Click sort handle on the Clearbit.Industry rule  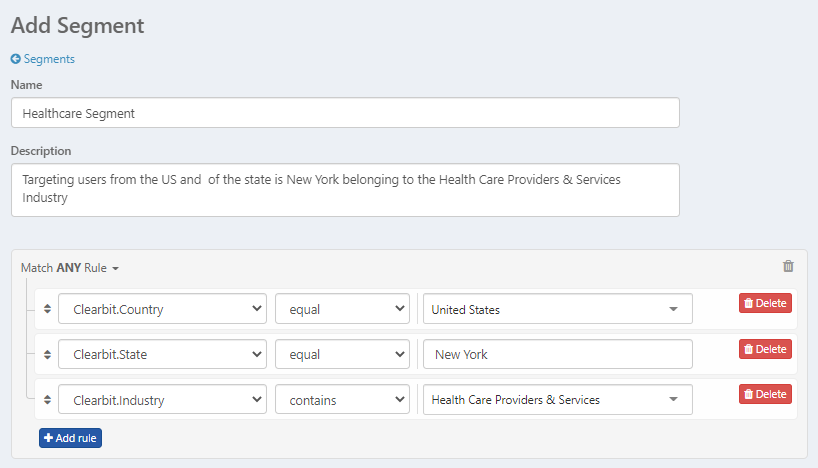(47, 400)
